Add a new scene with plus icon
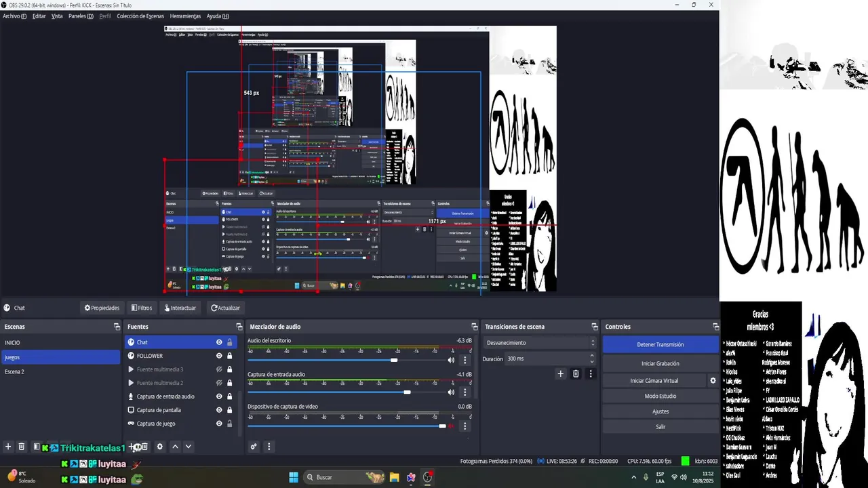Screen dimensions: 868x488 [8, 447]
